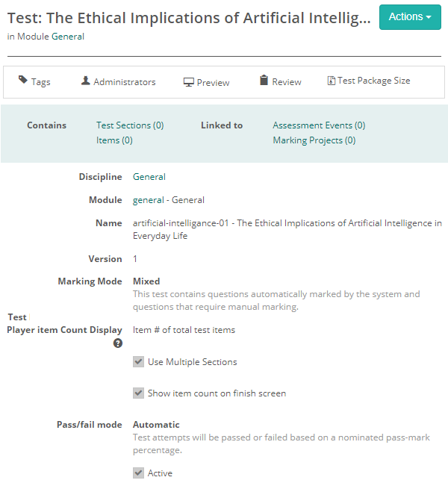448x486 pixels.
Task: Open the Administrators tab label
Action: pyautogui.click(x=125, y=82)
